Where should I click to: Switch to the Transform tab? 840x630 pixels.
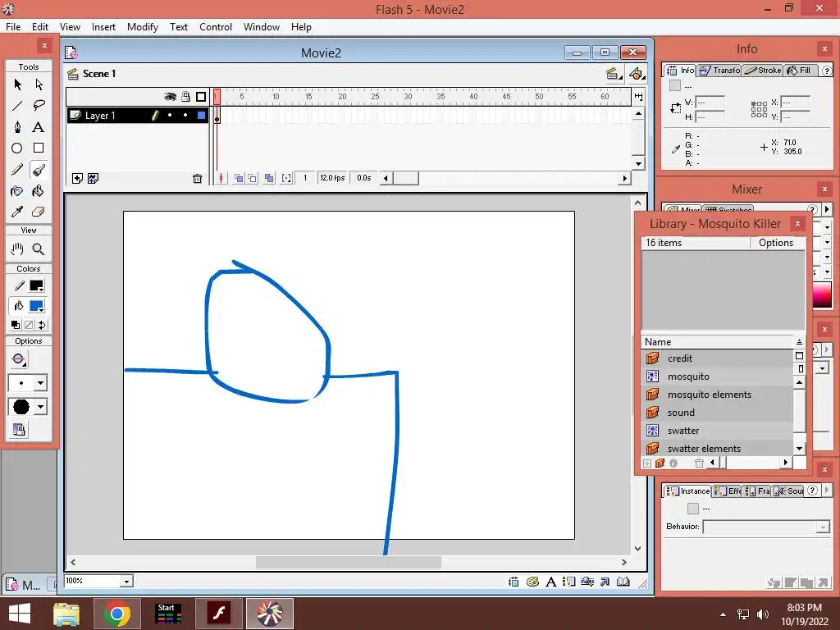[x=720, y=71]
